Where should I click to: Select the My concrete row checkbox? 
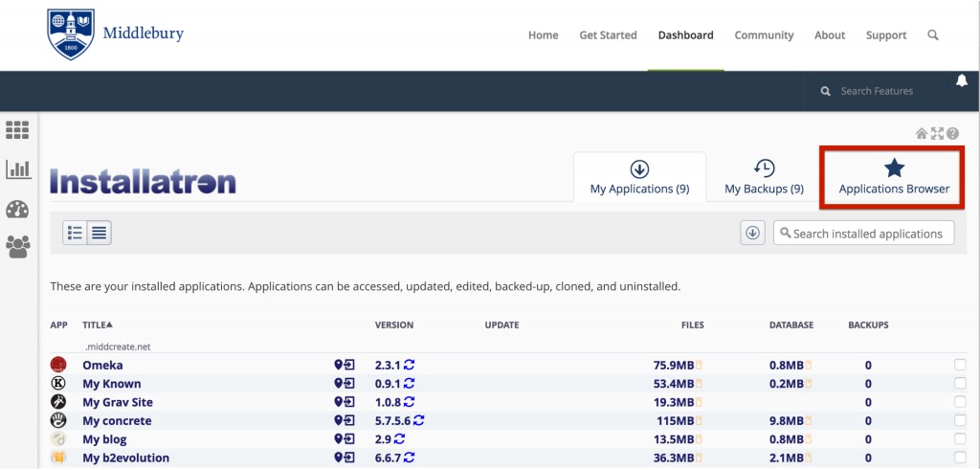point(960,420)
